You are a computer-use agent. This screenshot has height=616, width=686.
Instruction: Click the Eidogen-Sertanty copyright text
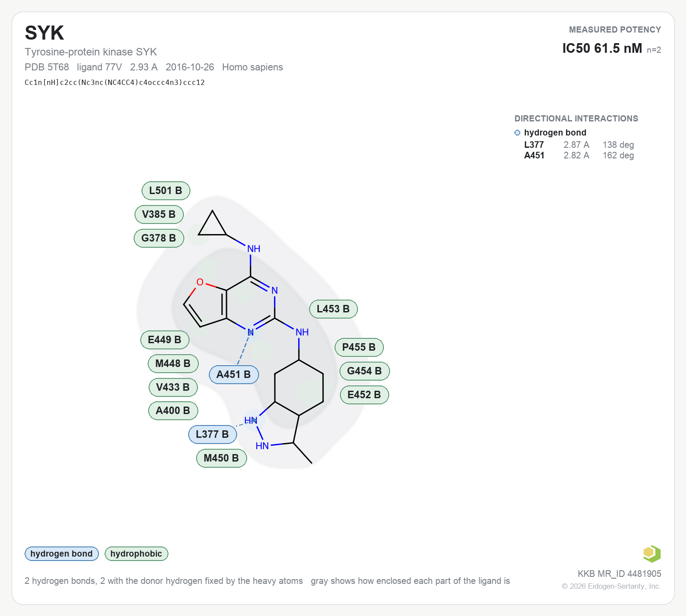tap(611, 586)
